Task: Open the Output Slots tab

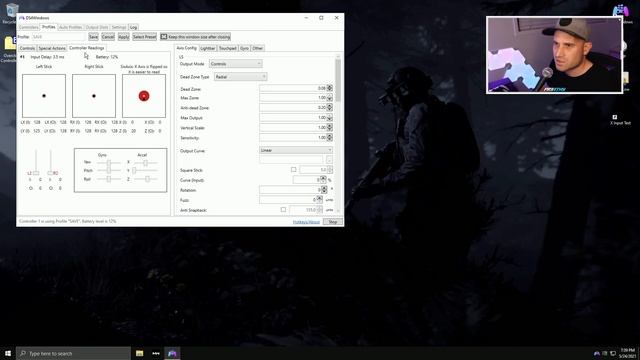Action: pyautogui.click(x=97, y=27)
